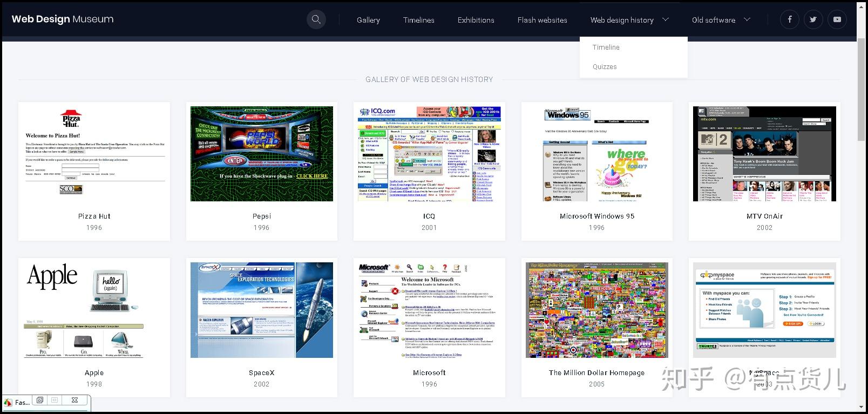
Task: Open the museum's YouTube channel icon
Action: [837, 19]
